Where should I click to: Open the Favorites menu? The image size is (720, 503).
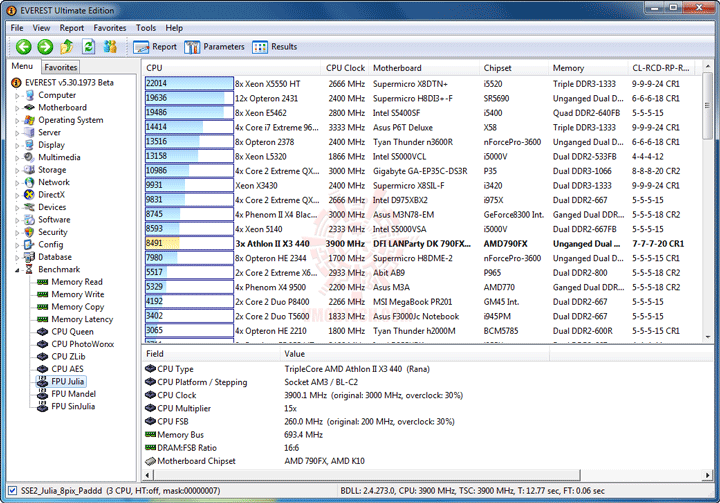(x=110, y=28)
